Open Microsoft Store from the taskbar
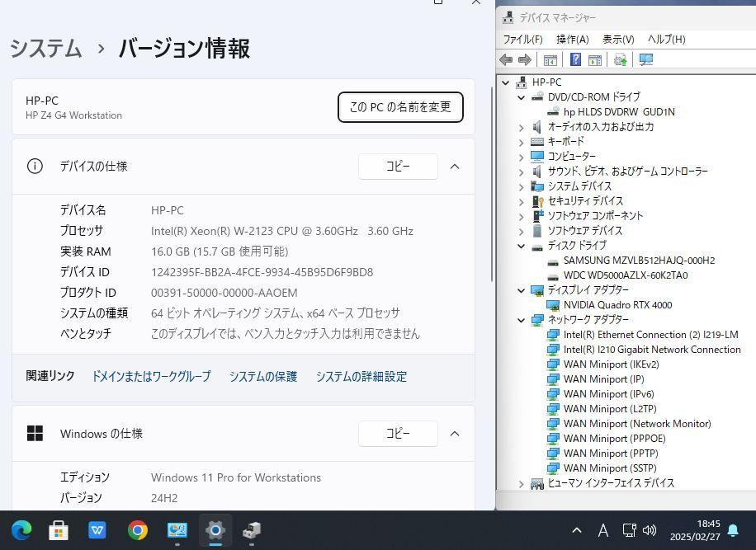Viewport: 756px width, 550px height. coord(59,530)
